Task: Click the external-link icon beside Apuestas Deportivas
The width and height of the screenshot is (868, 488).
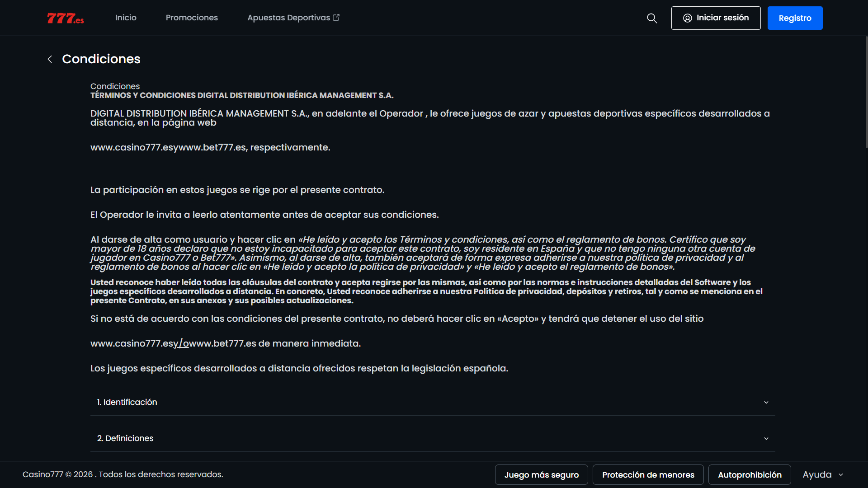Action: click(x=336, y=17)
